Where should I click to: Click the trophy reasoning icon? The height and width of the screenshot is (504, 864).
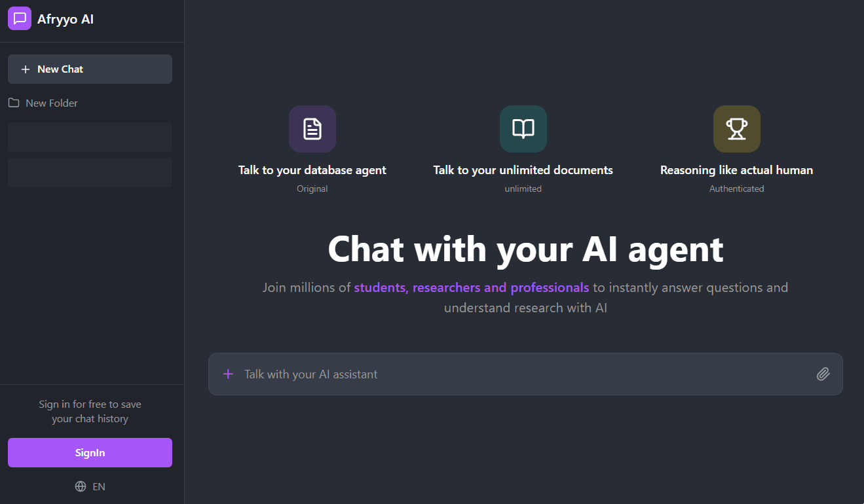tap(737, 129)
